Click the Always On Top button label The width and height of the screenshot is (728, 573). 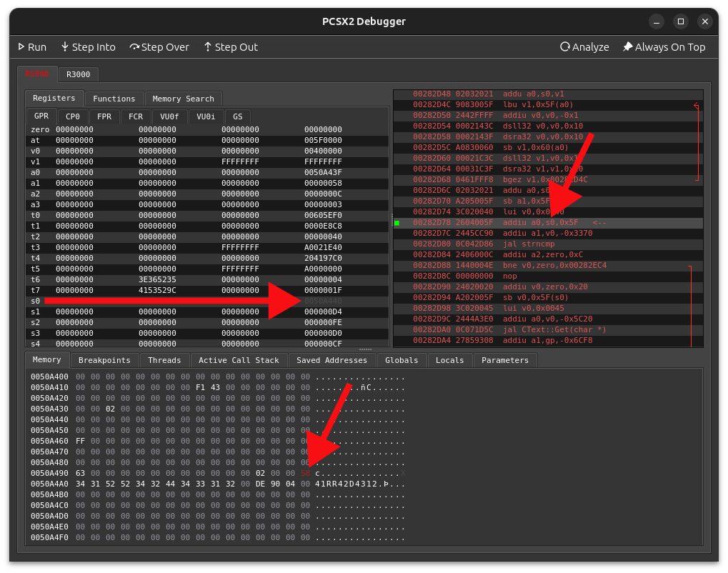point(670,47)
